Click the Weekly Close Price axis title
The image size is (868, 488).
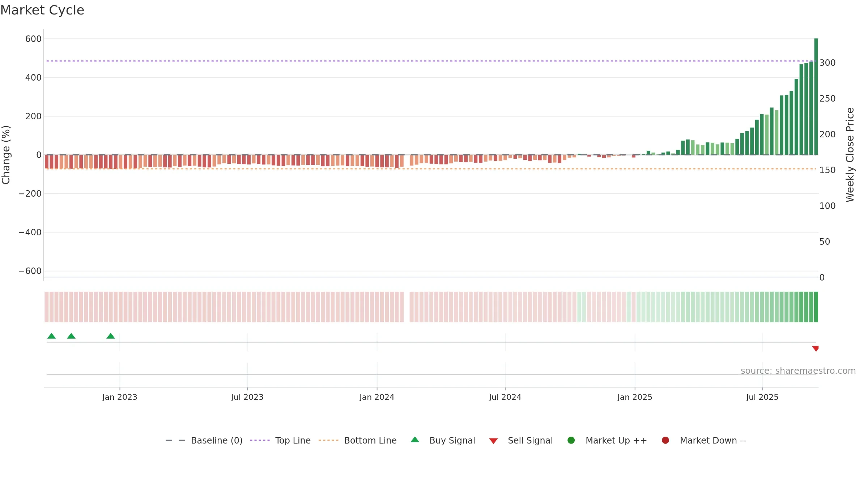[850, 155]
